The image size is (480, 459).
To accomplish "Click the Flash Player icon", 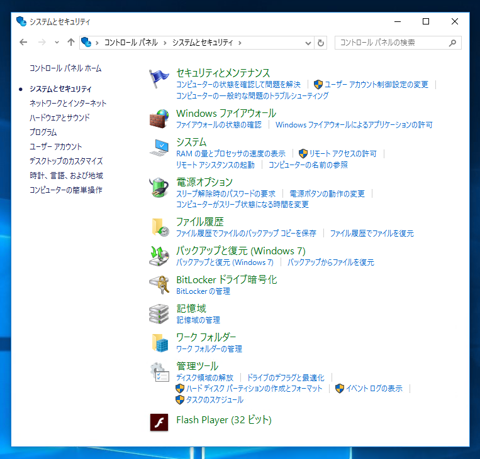I will [x=159, y=422].
